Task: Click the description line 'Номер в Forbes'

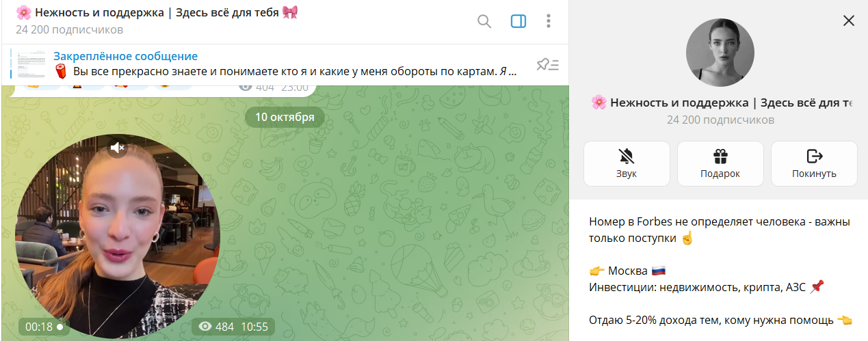Action: pos(719,230)
